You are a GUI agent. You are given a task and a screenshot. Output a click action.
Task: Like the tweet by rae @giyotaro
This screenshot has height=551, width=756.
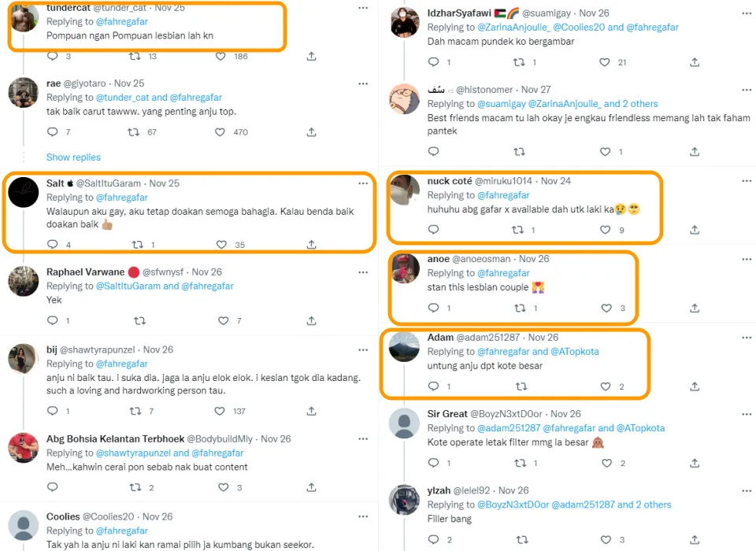[x=220, y=132]
